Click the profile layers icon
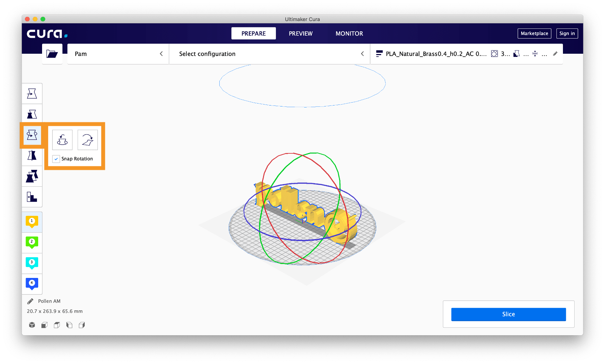This screenshot has width=605, height=364. click(379, 54)
